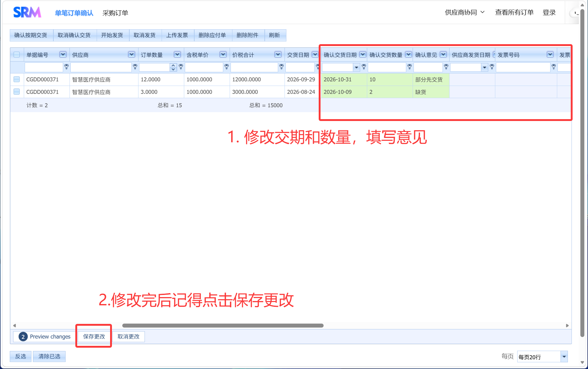This screenshot has width=588, height=369.
Task: Click filter icon under 含税单价 column
Action: coord(227,67)
